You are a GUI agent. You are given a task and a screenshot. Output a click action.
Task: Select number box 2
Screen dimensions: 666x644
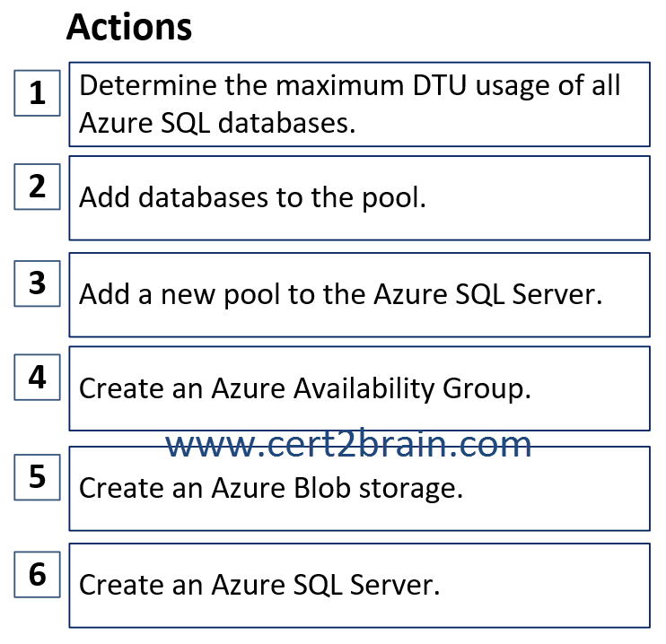tap(37, 187)
